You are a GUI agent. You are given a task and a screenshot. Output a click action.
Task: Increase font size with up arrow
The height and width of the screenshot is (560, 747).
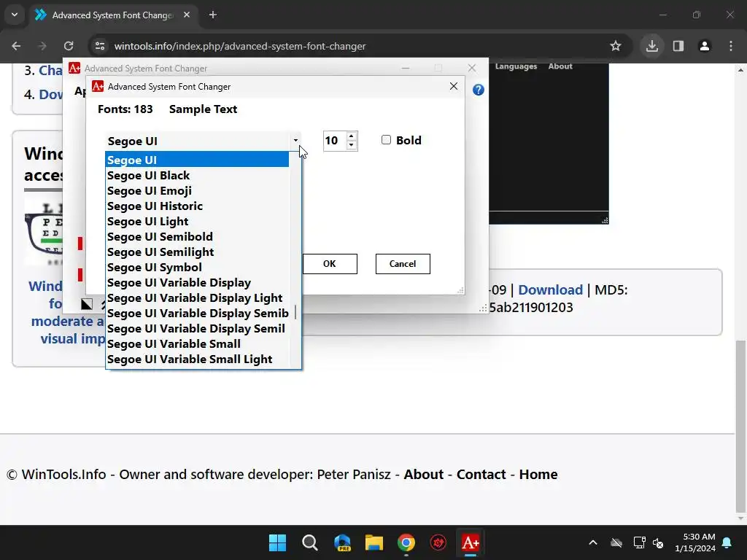(351, 136)
